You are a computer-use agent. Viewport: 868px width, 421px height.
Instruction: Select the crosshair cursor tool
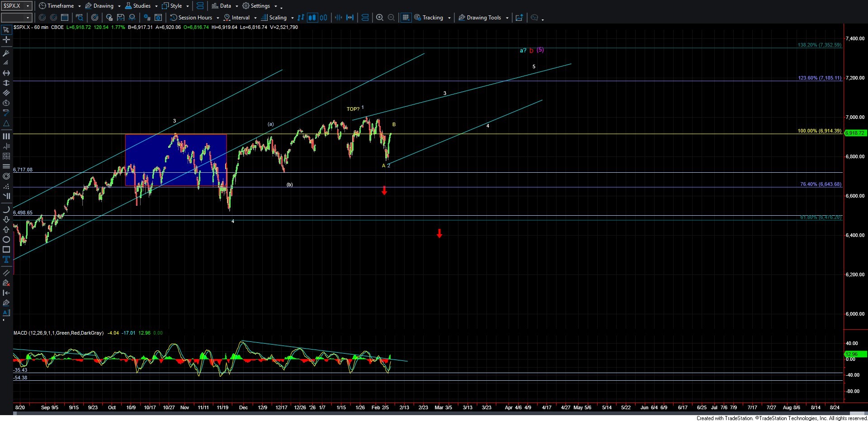6,40
